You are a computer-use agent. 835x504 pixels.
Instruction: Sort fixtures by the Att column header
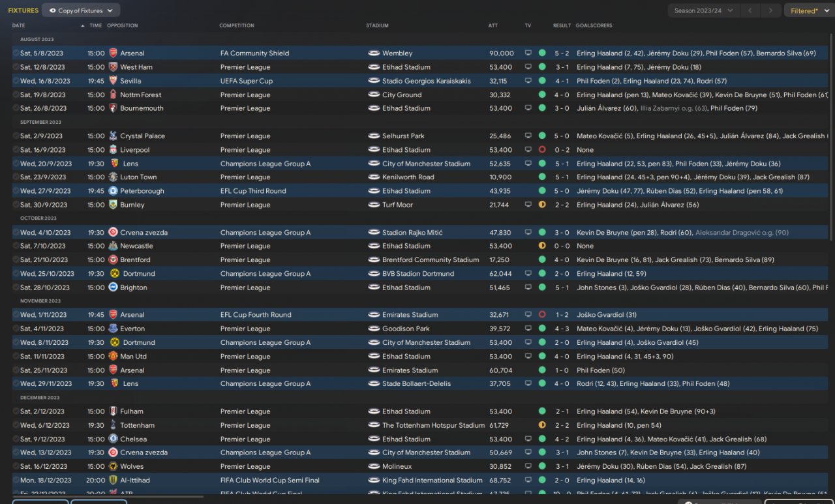tap(493, 26)
